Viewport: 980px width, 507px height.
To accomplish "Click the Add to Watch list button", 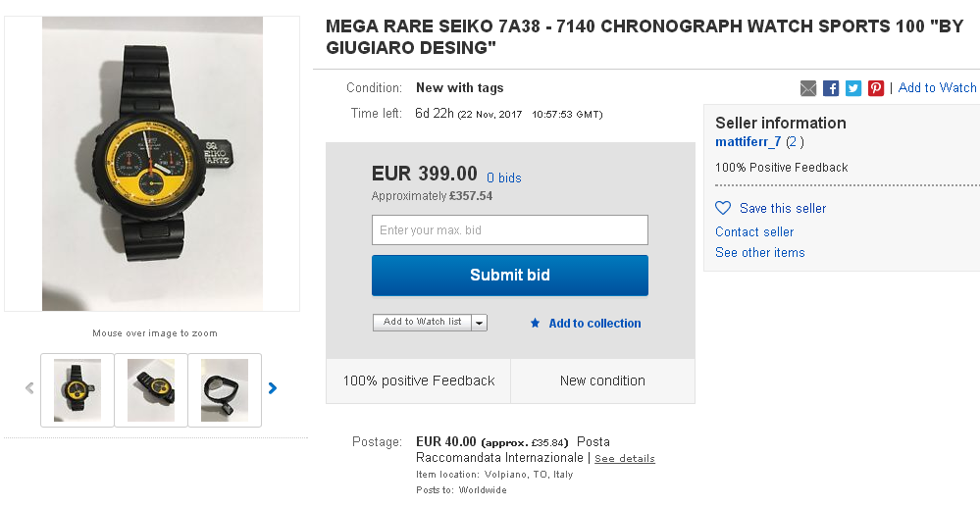I will [422, 323].
